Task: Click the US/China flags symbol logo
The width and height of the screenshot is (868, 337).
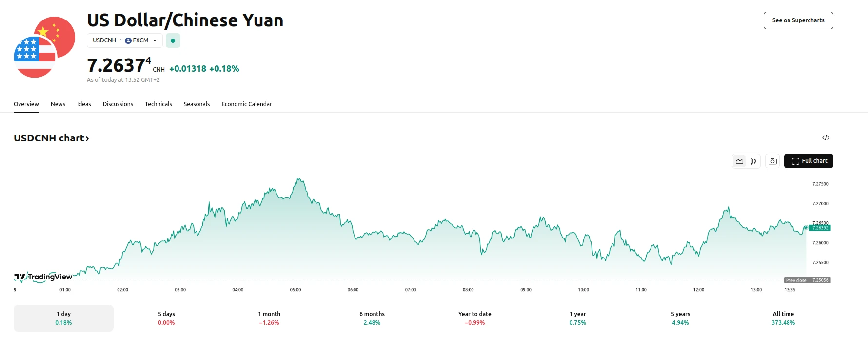Action: [44, 47]
